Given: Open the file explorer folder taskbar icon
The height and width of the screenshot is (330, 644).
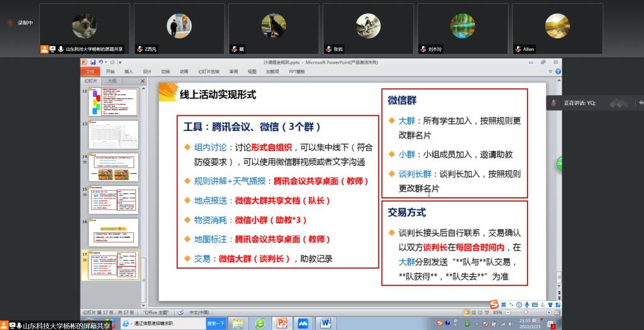Looking at the screenshot, I should [238, 323].
